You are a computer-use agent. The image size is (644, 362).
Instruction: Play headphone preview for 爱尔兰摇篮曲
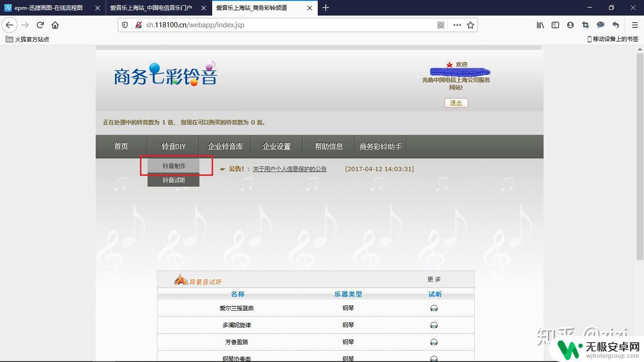434,308
